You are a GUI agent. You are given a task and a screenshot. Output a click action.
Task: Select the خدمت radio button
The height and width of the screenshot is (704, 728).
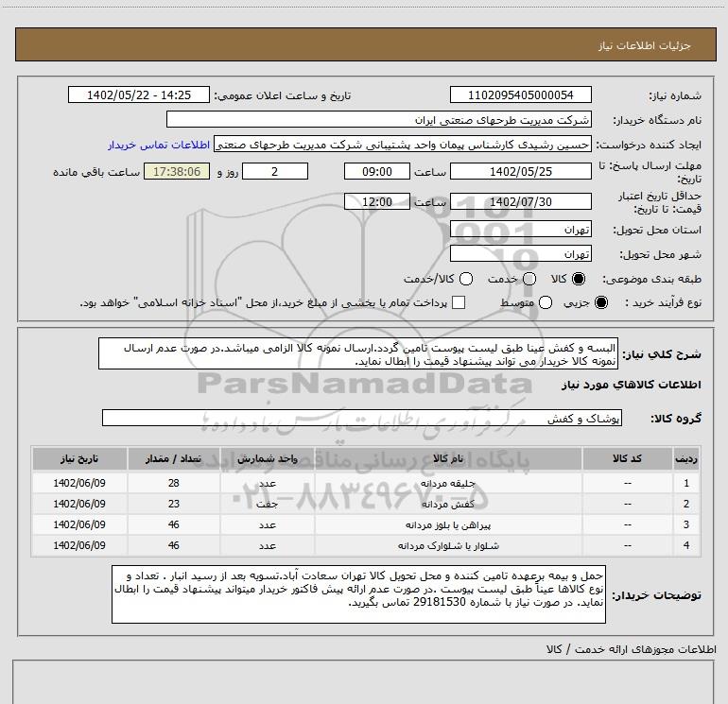coord(529,279)
